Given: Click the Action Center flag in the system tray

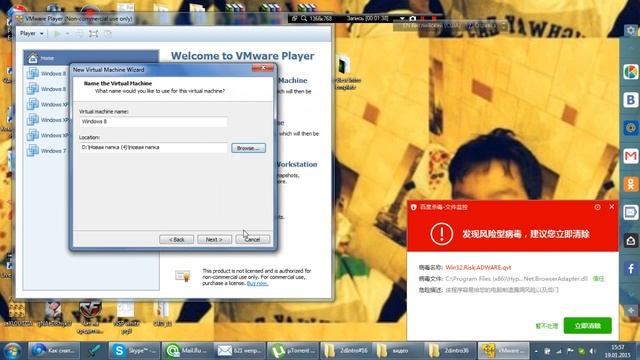Looking at the screenshot, I should pyautogui.click(x=570, y=351).
